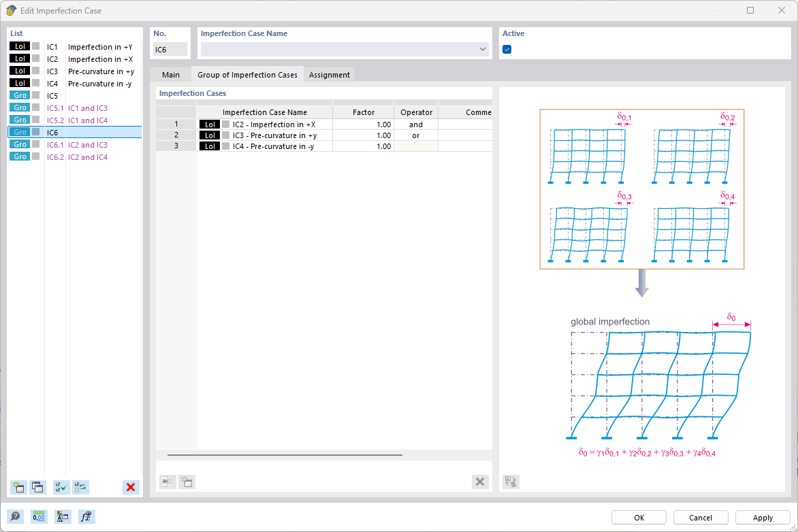Select list item IC6.1 IC2 and IC3
Screen dimensions: 798x532
click(75, 144)
